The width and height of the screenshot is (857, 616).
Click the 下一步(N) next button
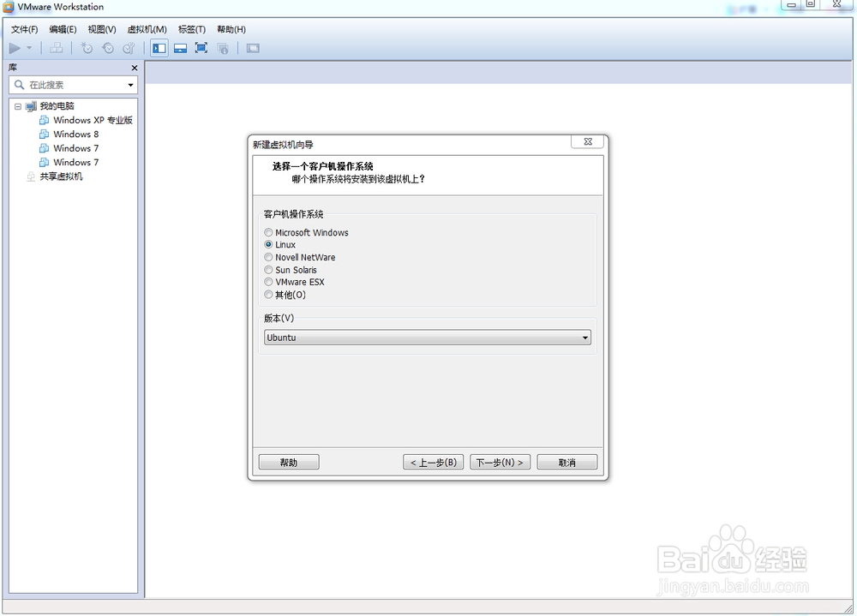(x=500, y=463)
